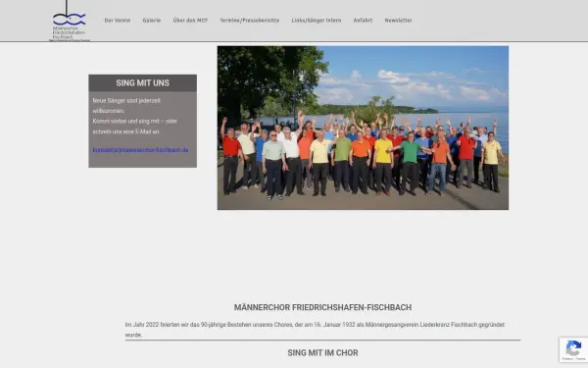
Task: Click the reCAPTCHA badge icon
Action: click(x=573, y=349)
